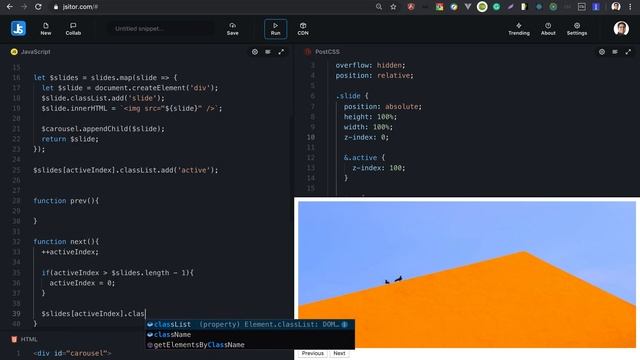Open JSitor Settings
The width and height of the screenshot is (640, 360).
pos(577,29)
